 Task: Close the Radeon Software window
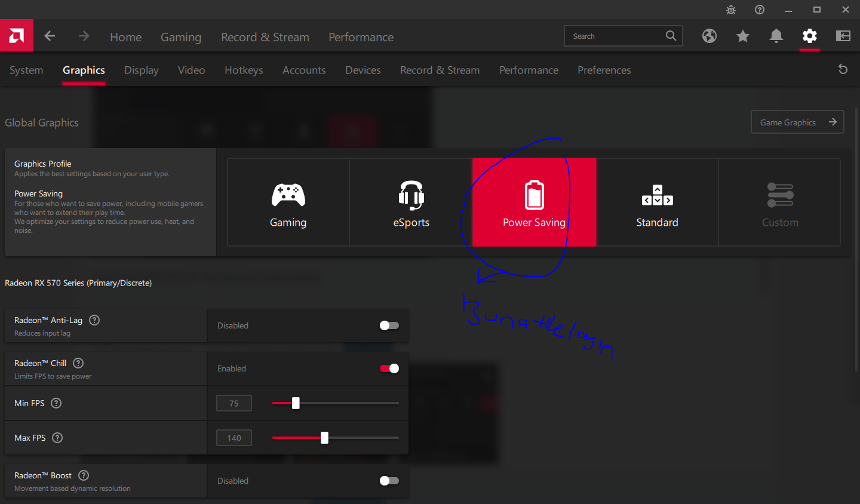tap(846, 10)
